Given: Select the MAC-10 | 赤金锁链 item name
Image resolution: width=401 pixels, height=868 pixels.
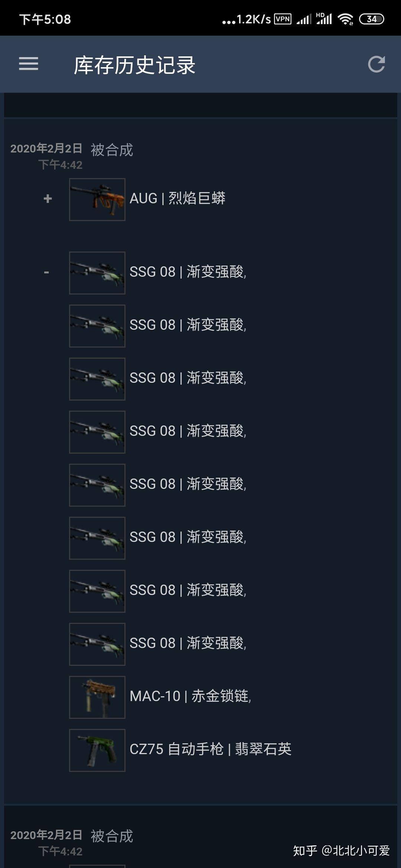Looking at the screenshot, I should pos(190,696).
